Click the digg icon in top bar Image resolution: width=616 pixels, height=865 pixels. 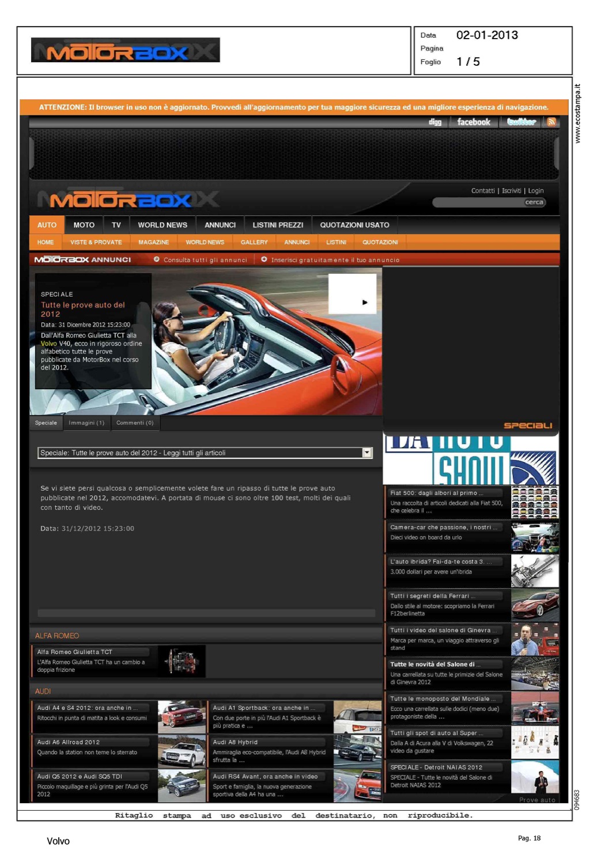pos(434,122)
